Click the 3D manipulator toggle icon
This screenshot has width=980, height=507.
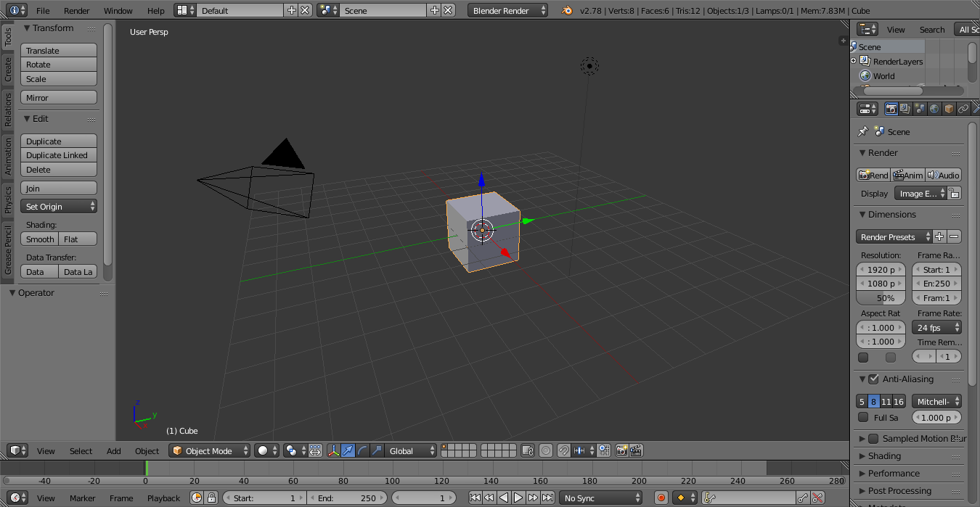pyautogui.click(x=334, y=450)
